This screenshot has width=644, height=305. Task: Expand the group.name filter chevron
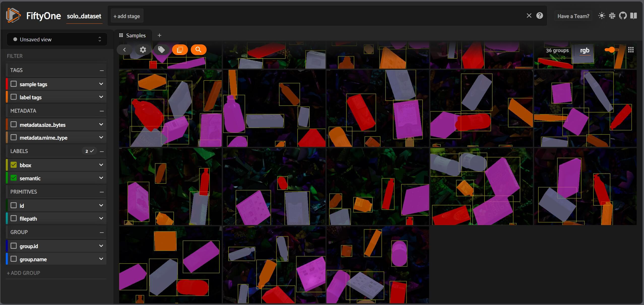click(x=101, y=259)
